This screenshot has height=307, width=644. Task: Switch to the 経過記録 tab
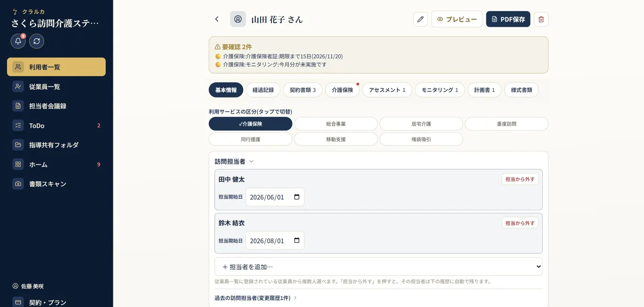263,90
